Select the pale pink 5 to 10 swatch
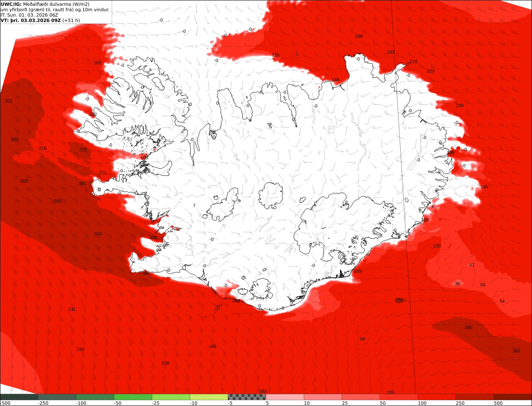Image resolution: width=532 pixels, height=406 pixels. coord(285,397)
